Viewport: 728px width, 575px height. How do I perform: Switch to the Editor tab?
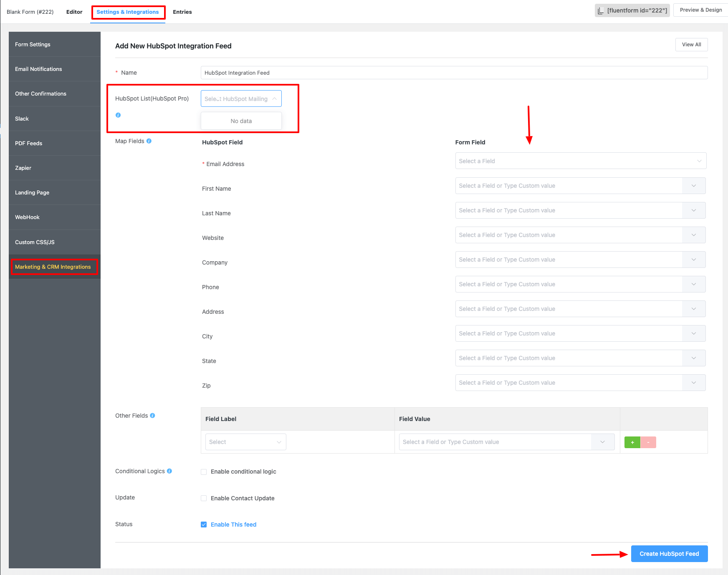click(74, 12)
